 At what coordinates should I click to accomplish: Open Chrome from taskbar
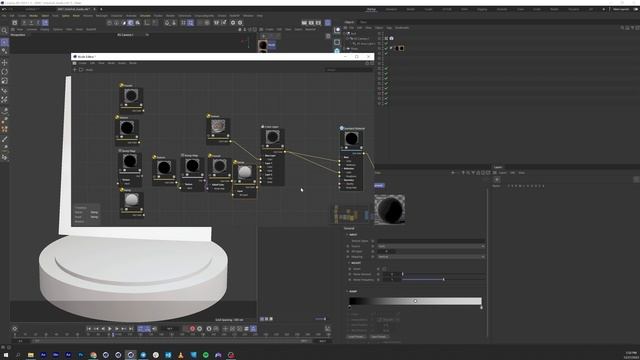[x=93, y=355]
